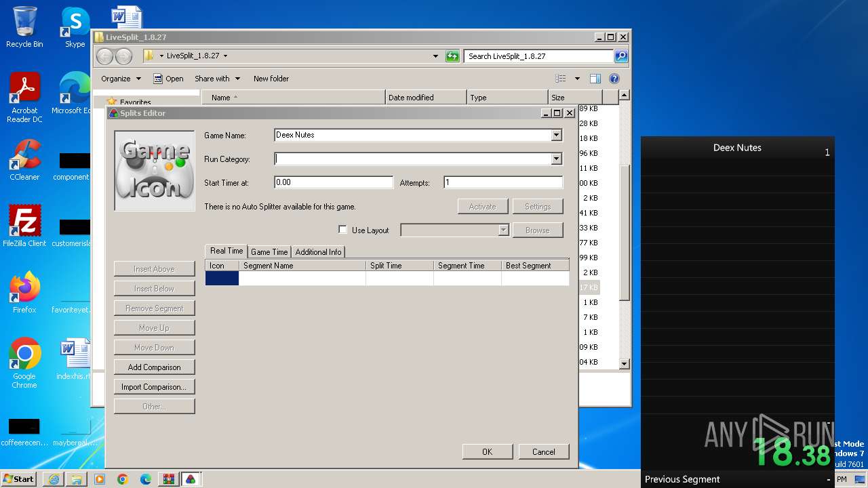Click the Name column header in Explorer
868x488 pixels.
[294, 98]
